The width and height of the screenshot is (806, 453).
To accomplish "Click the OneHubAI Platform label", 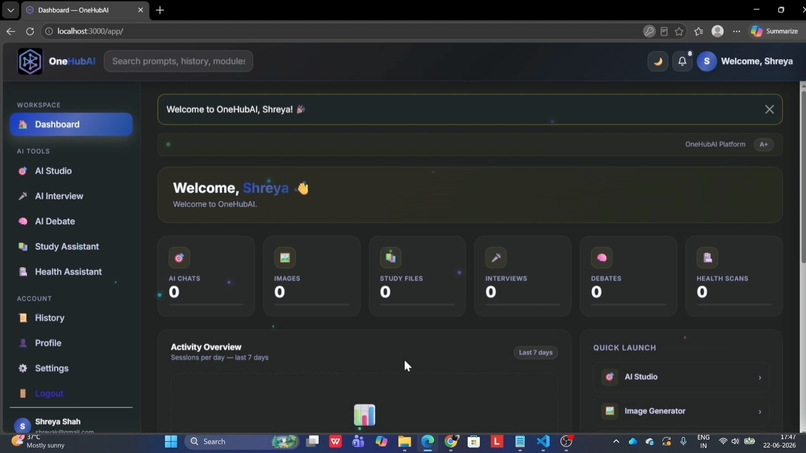I will click(x=715, y=144).
